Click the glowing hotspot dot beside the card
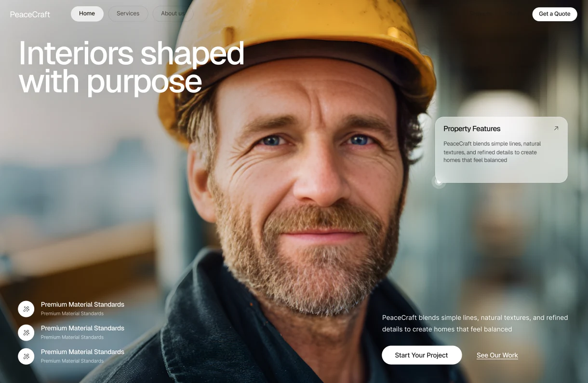 click(x=439, y=181)
